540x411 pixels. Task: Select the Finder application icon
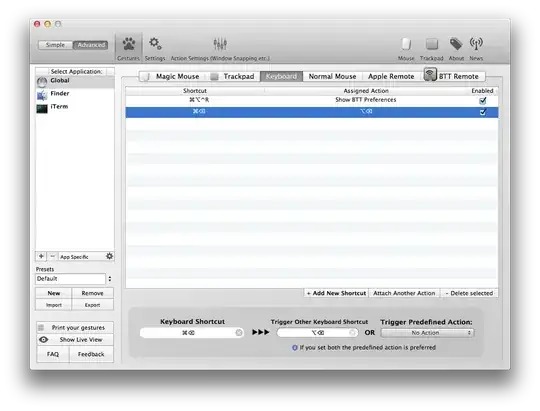point(42,95)
